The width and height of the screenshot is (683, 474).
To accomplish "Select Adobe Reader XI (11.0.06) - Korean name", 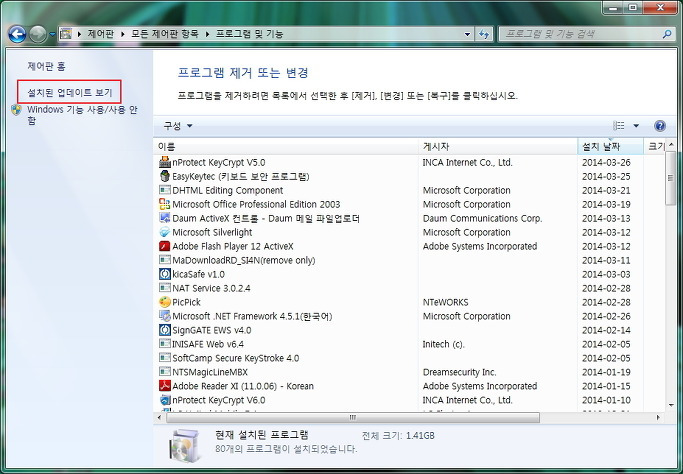I will [x=243, y=386].
